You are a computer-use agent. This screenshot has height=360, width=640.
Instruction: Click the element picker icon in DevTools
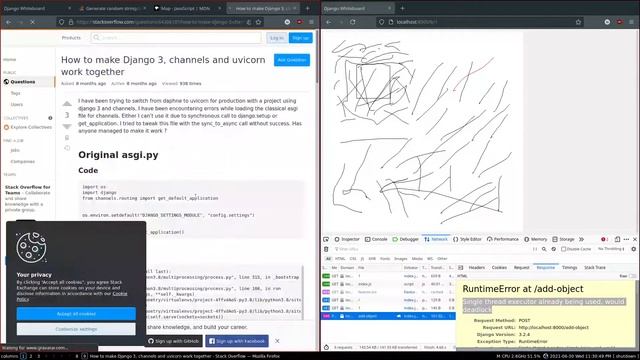click(x=326, y=239)
